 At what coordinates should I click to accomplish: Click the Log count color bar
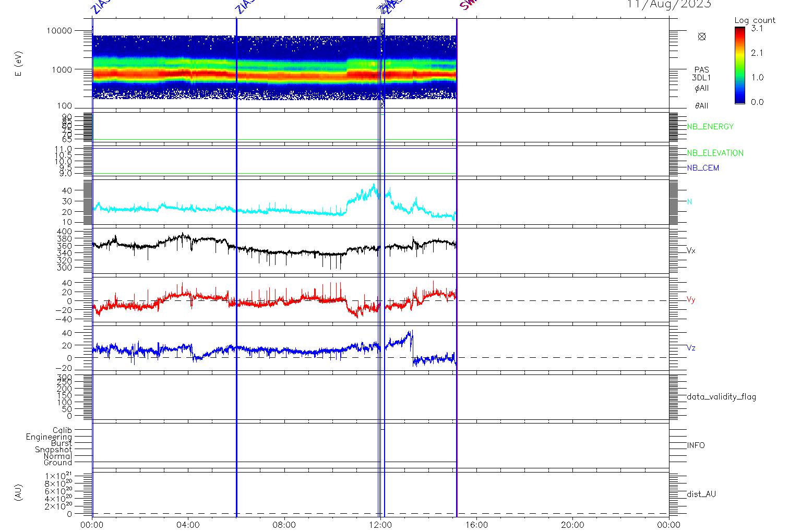pyautogui.click(x=740, y=65)
